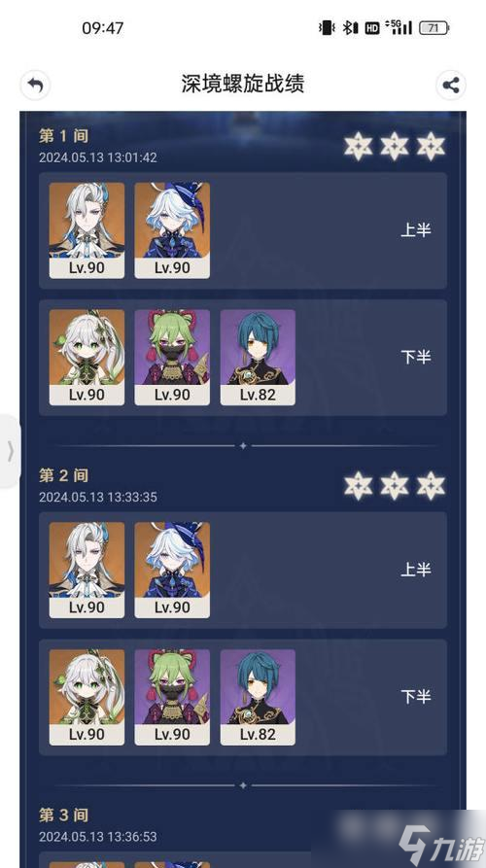Tap the back arrow icon
The height and width of the screenshot is (868, 486).
[x=35, y=86]
